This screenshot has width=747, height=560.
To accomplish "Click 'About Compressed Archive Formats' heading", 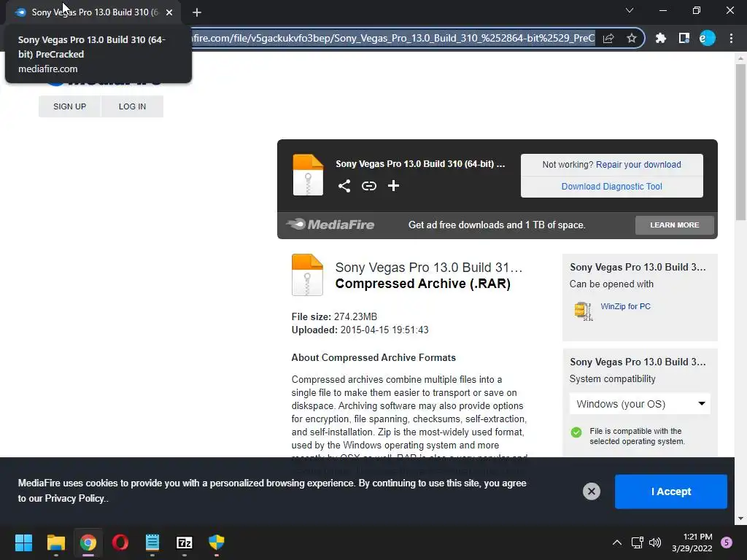I will (373, 357).
